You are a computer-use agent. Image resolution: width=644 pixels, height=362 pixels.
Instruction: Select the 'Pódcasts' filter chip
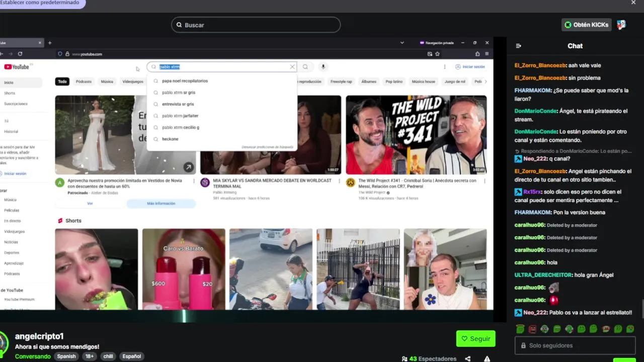pos(84,81)
